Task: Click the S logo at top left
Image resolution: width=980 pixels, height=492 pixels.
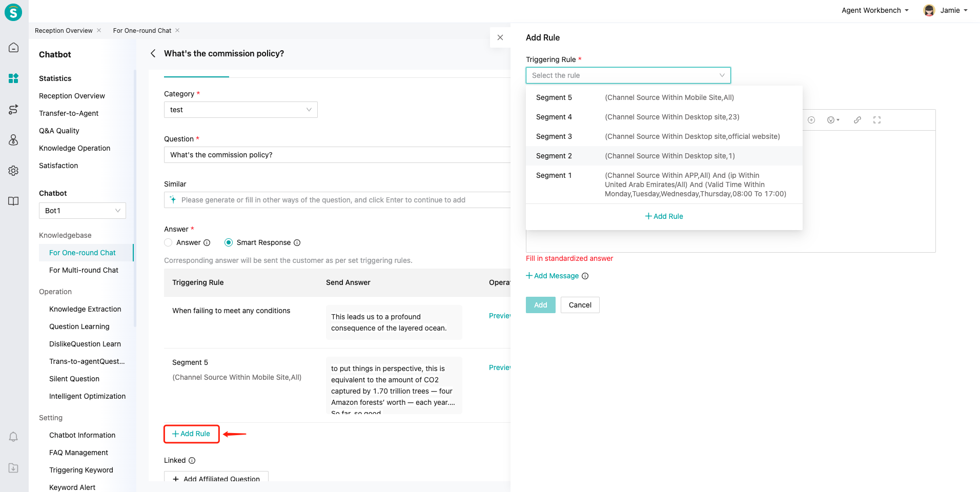Action: coord(13,12)
